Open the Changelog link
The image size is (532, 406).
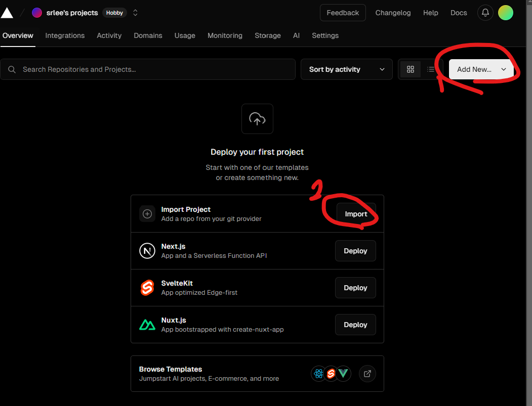point(393,13)
